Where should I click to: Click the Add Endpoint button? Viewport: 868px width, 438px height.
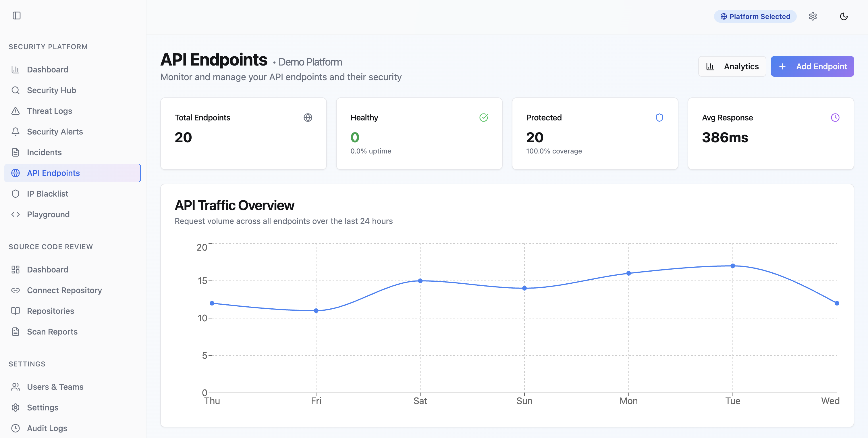point(812,66)
